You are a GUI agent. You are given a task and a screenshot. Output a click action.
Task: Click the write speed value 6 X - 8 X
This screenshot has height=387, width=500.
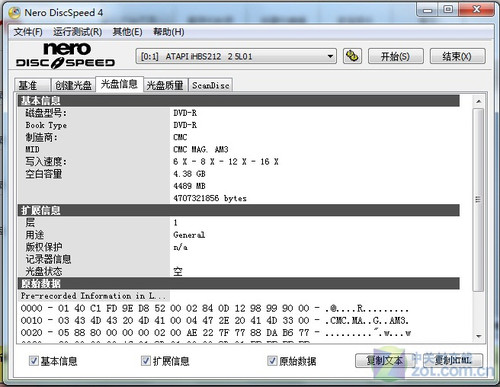[x=226, y=162]
